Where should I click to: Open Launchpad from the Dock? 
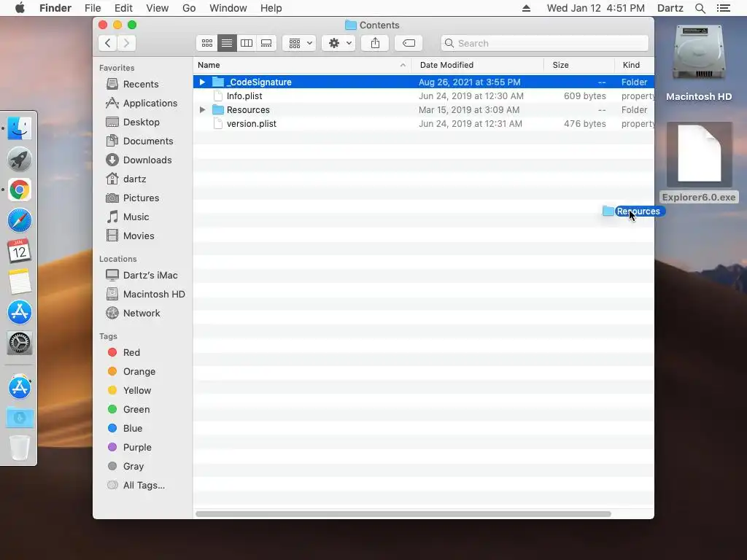pyautogui.click(x=20, y=159)
